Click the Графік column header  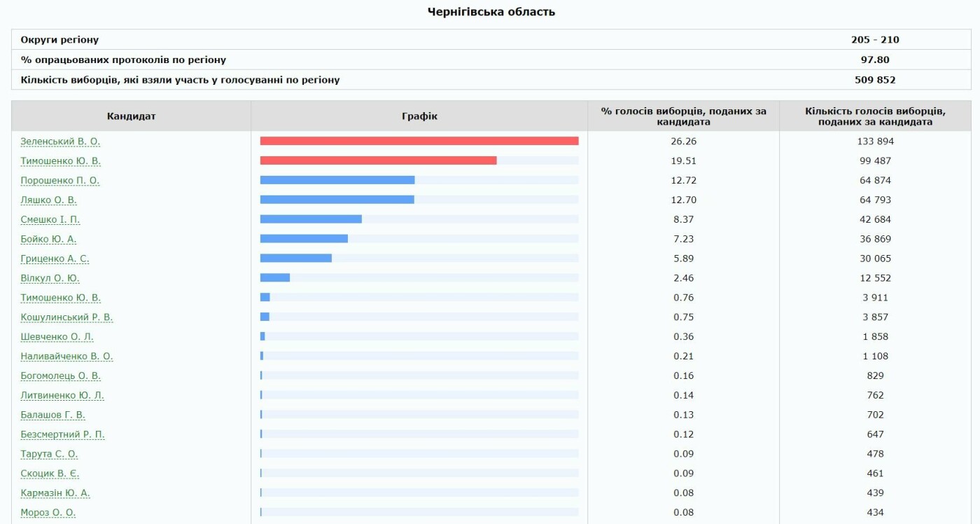(419, 116)
